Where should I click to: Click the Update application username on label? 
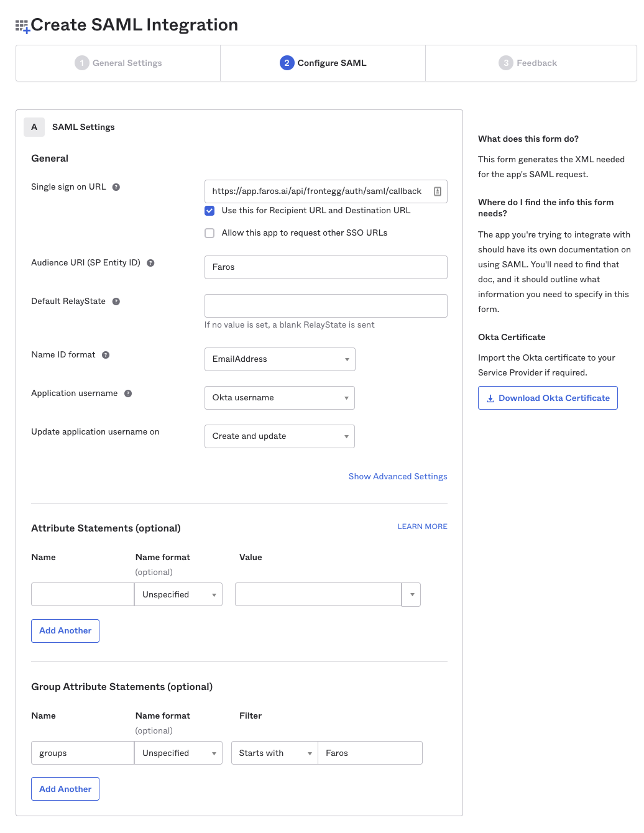[95, 432]
